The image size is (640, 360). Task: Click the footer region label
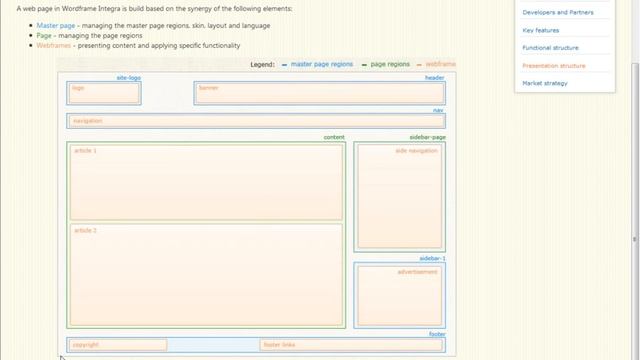point(437,334)
